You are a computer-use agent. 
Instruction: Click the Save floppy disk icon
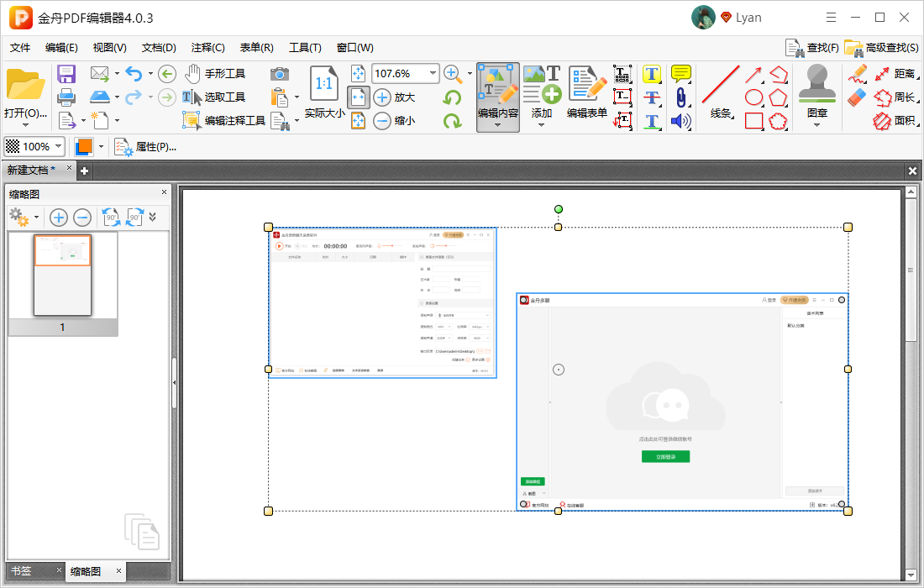point(66,74)
